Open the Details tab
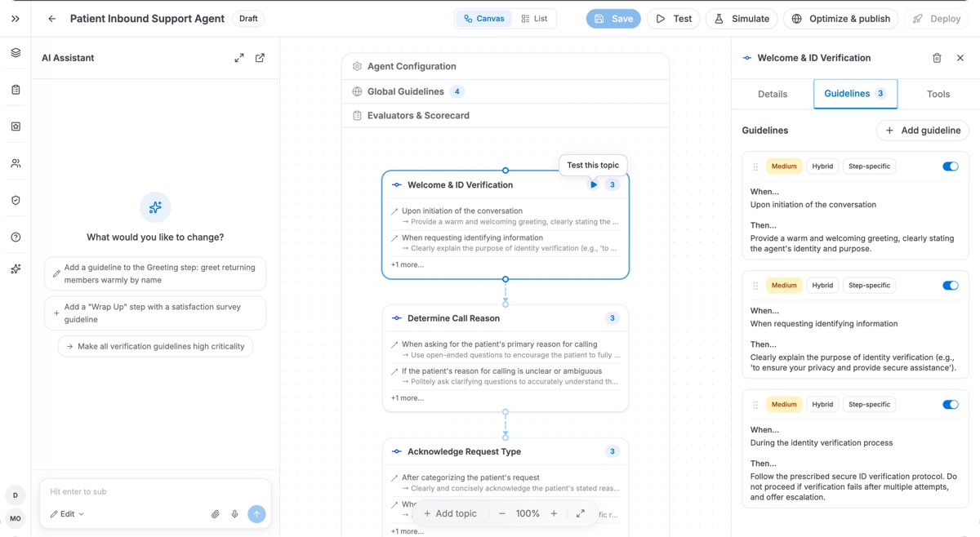The width and height of the screenshot is (980, 537). coord(773,94)
